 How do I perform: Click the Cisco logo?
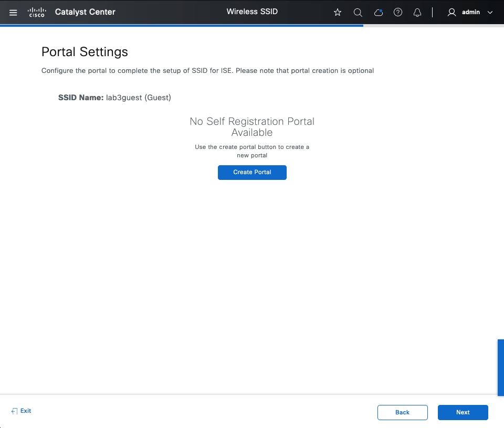coord(37,12)
